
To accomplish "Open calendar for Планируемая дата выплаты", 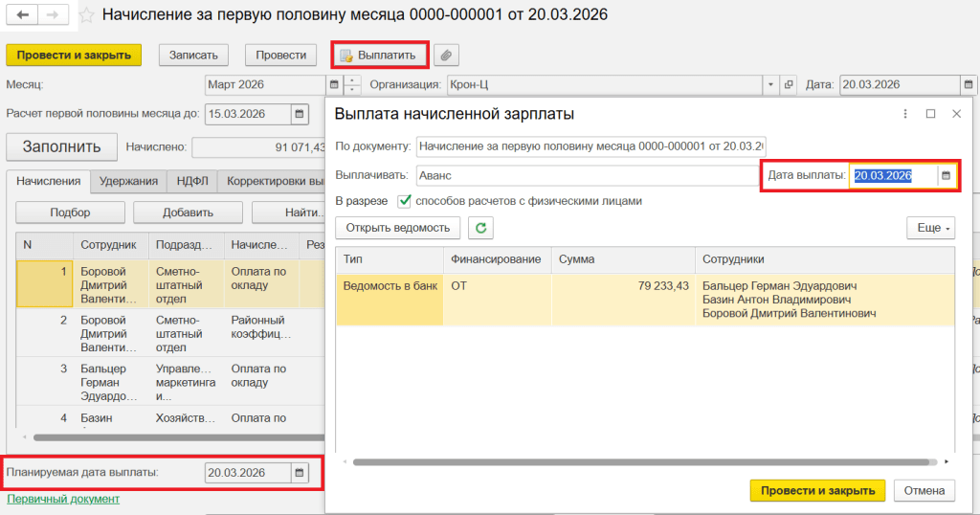I will [300, 473].
